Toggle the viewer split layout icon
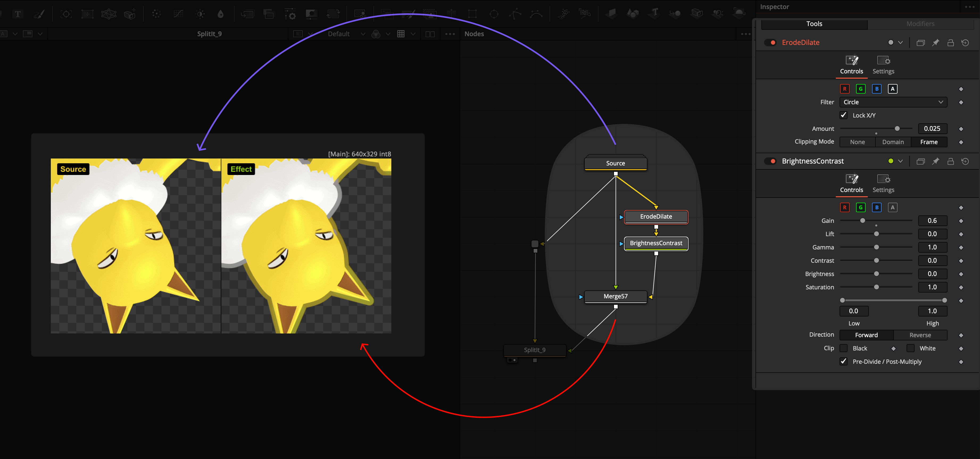This screenshot has height=459, width=980. tap(430, 34)
